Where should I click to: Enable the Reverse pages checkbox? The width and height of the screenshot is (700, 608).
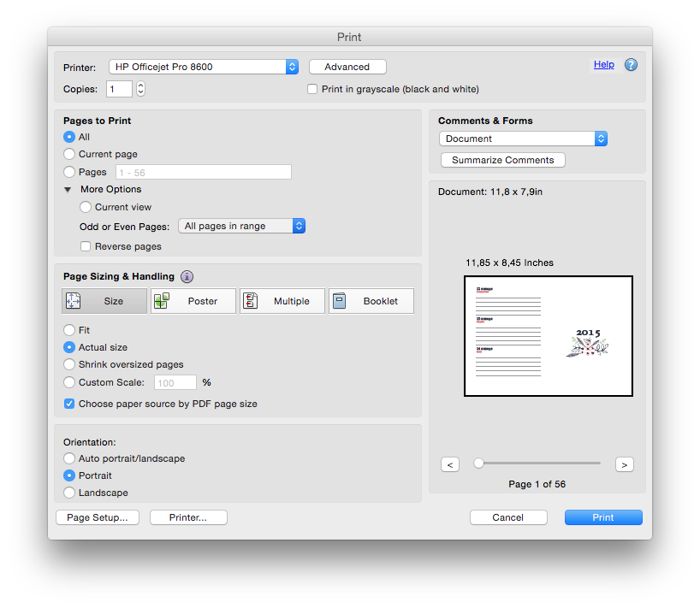[86, 246]
